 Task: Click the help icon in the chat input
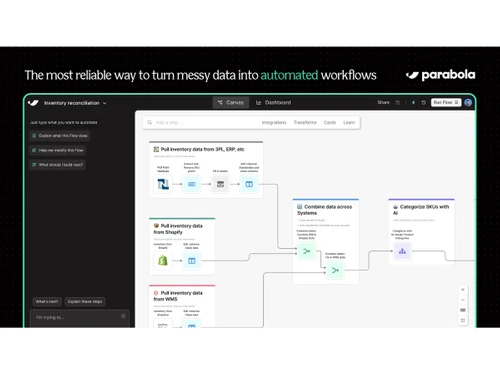[x=123, y=316]
